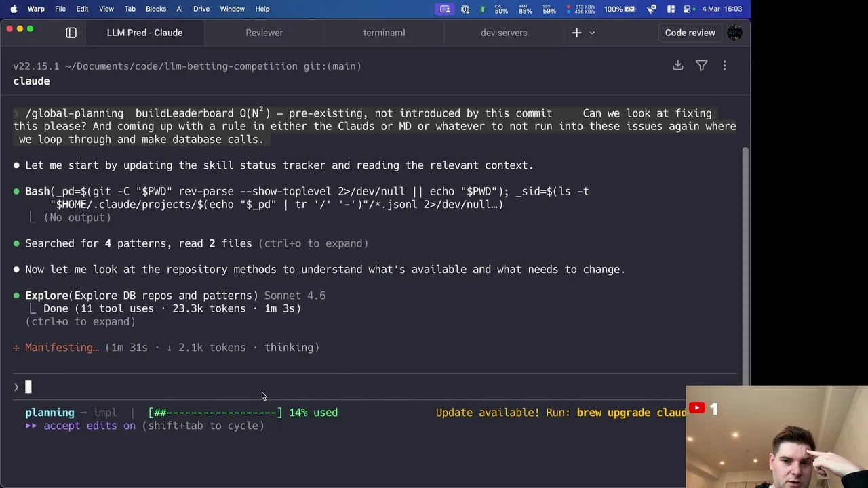This screenshot has width=868, height=488.
Task: Open the Edit menu
Action: pyautogui.click(x=82, y=9)
